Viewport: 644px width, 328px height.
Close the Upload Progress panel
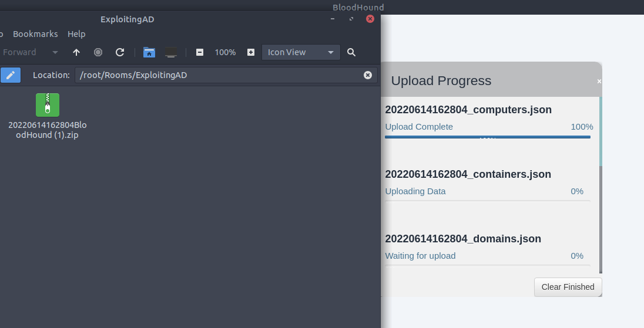(599, 82)
